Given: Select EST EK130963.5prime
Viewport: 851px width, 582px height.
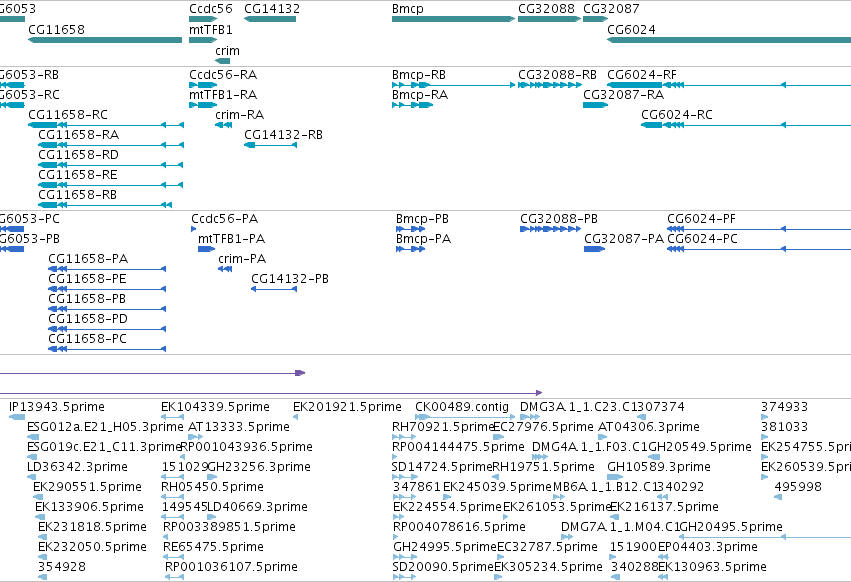Looking at the screenshot, I should tap(663, 577).
